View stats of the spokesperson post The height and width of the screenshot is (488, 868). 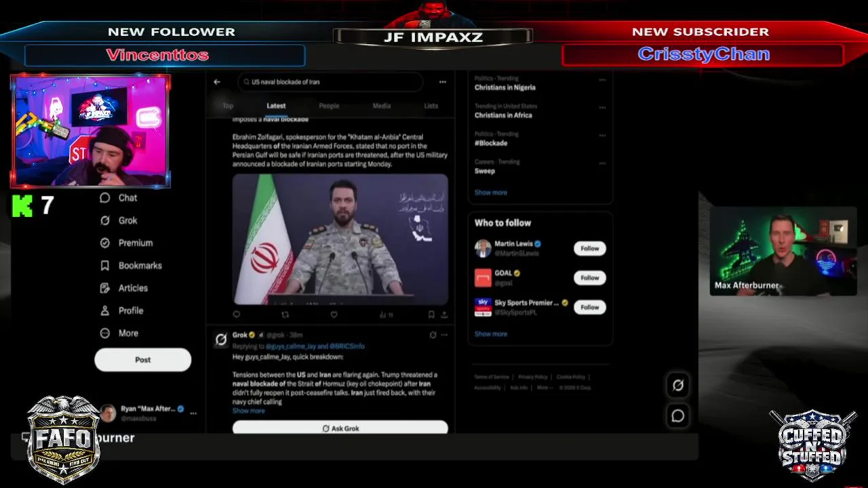(385, 314)
